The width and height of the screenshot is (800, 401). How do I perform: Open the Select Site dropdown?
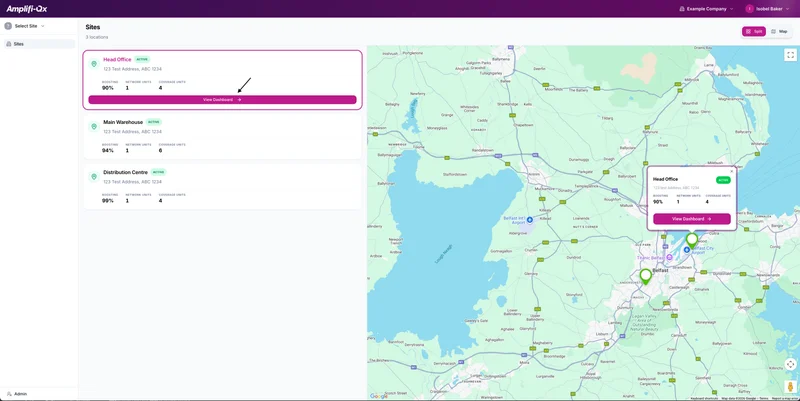[x=28, y=26]
